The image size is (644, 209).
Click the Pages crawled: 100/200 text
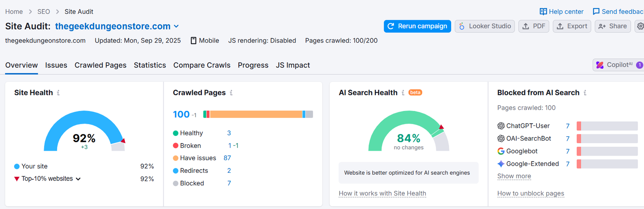[341, 41]
